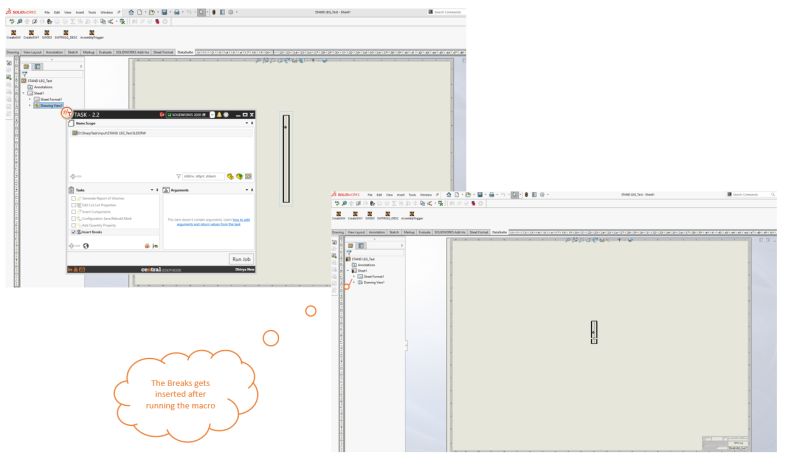Open File menu in SolidWorks window behind TASK dialog
The image size is (800, 474).
[47, 12]
